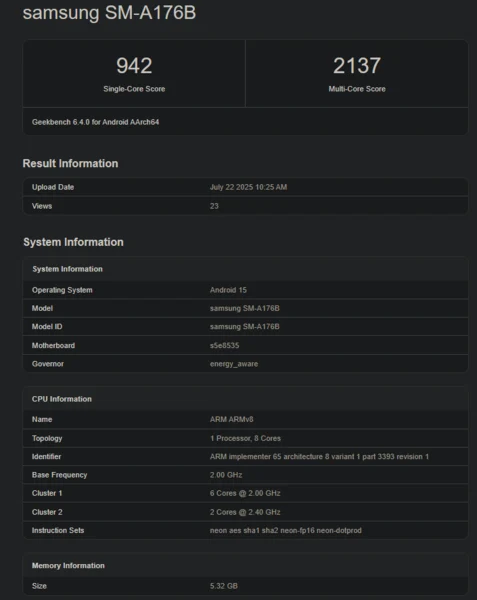Viewport: 477px width, 600px height.
Task: Select the Upload Date label
Action: (x=53, y=187)
